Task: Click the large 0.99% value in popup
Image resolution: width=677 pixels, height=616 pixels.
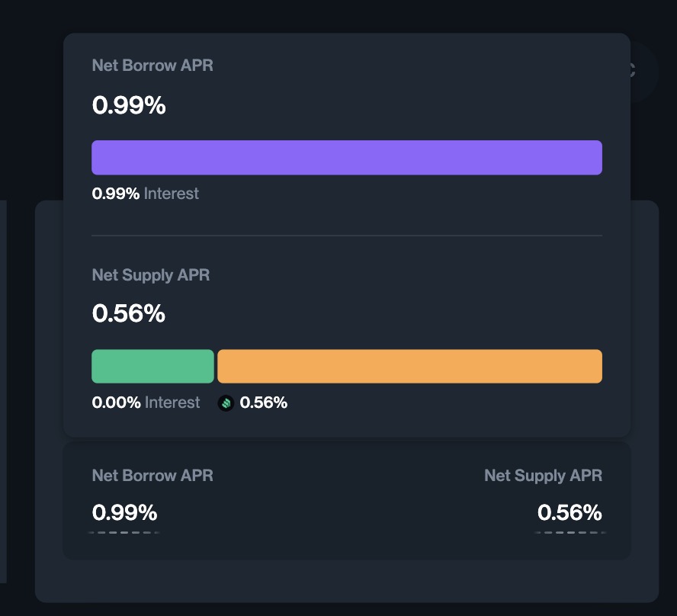Action: pyautogui.click(x=129, y=105)
